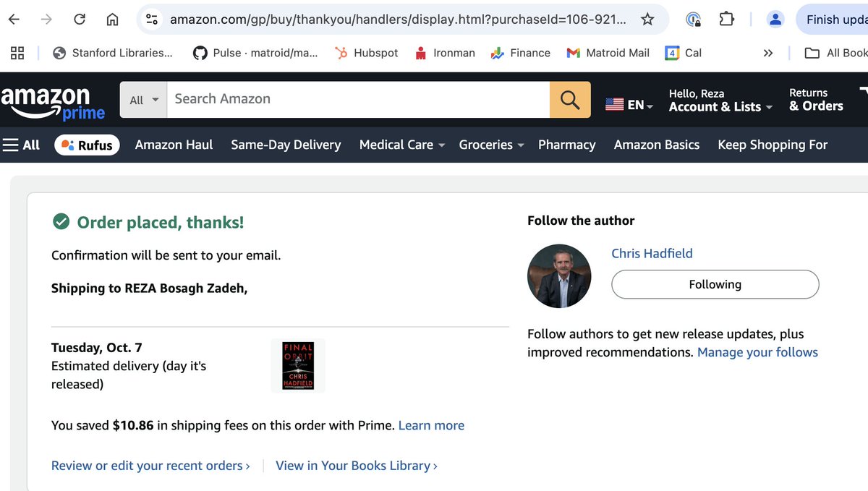
Task: Show hidden bookmarks with the chevron
Action: click(768, 53)
